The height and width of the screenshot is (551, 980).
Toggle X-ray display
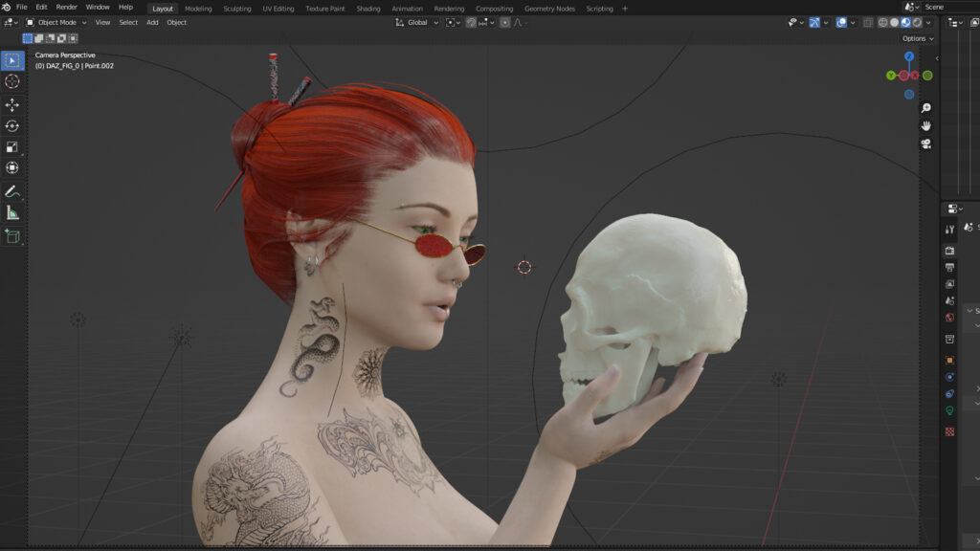[x=867, y=22]
